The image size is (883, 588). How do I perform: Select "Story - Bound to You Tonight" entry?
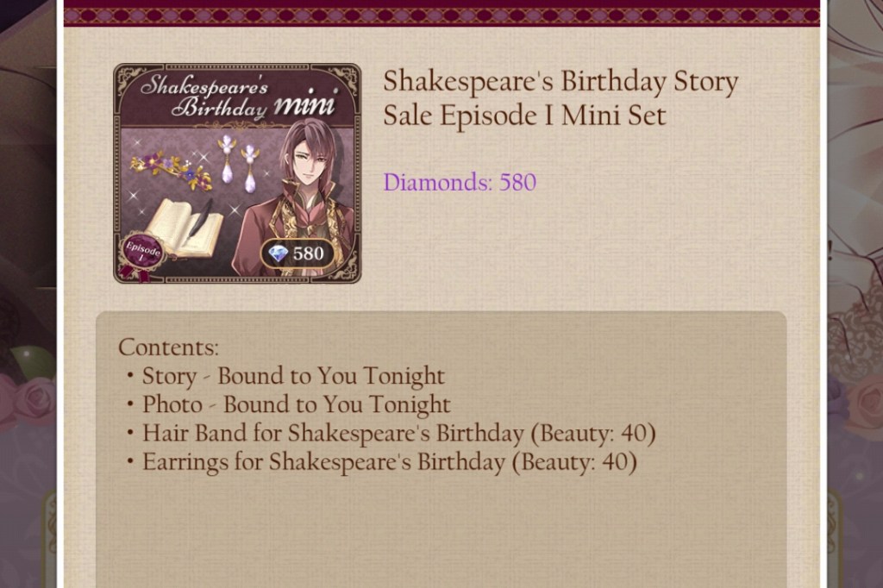coord(293,376)
